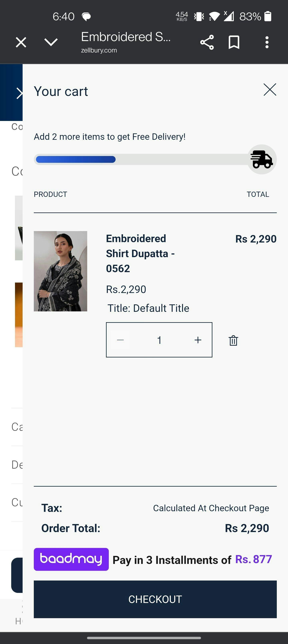Collapse the browser with down chevron
This screenshot has width=288, height=644.
coord(51,42)
